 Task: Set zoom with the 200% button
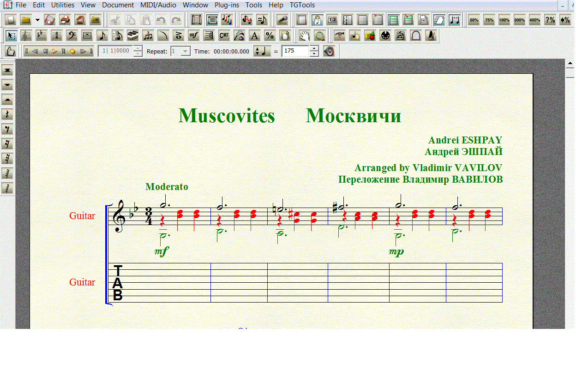coord(519,20)
